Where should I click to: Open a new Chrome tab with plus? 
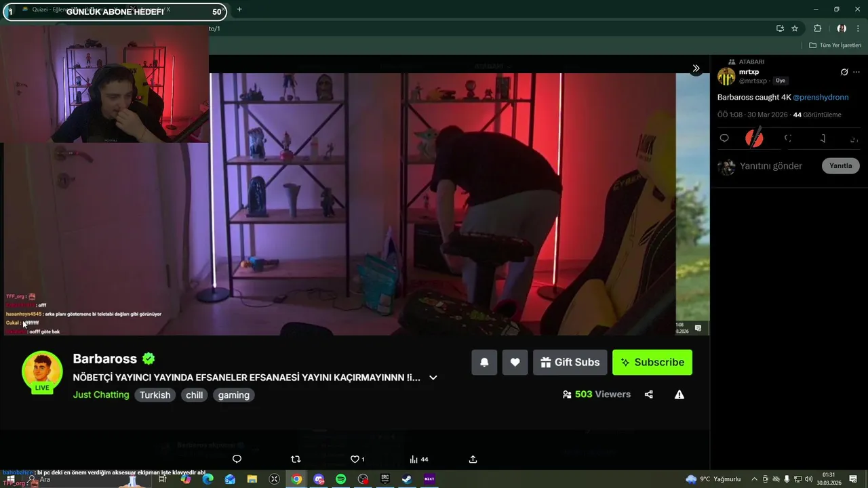(x=239, y=9)
